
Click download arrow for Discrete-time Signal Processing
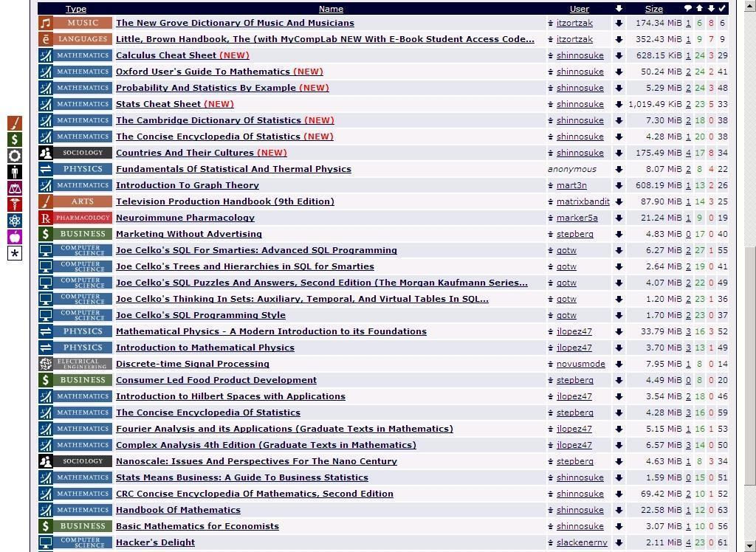619,364
